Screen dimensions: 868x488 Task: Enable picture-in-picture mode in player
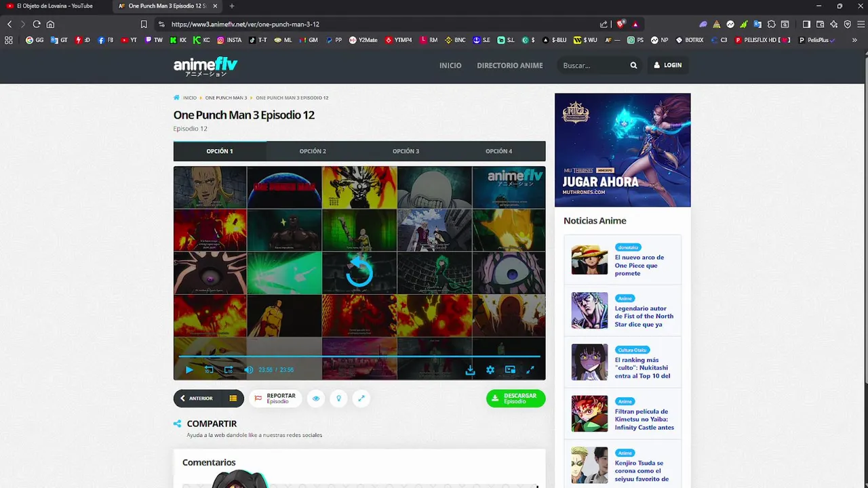click(510, 370)
